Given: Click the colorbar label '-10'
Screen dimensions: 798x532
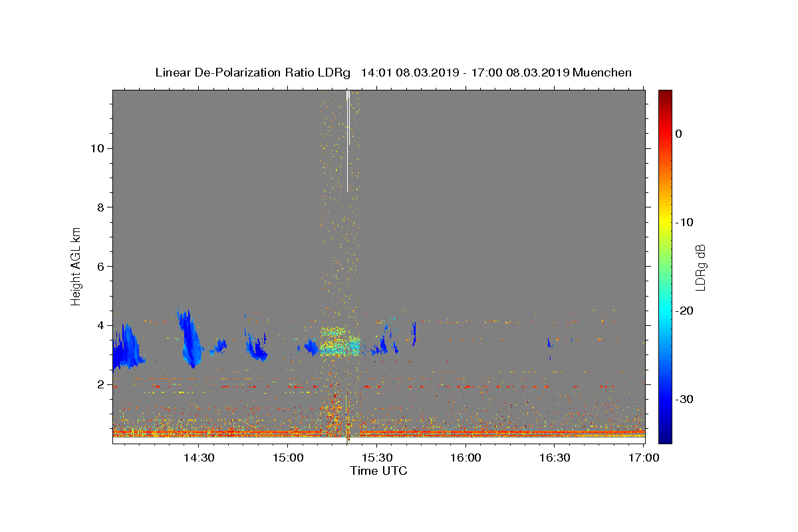Looking at the screenshot, I should [x=684, y=222].
